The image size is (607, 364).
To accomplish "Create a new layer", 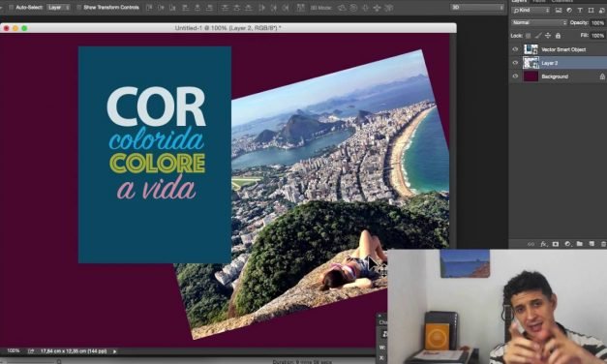I will pos(592,244).
